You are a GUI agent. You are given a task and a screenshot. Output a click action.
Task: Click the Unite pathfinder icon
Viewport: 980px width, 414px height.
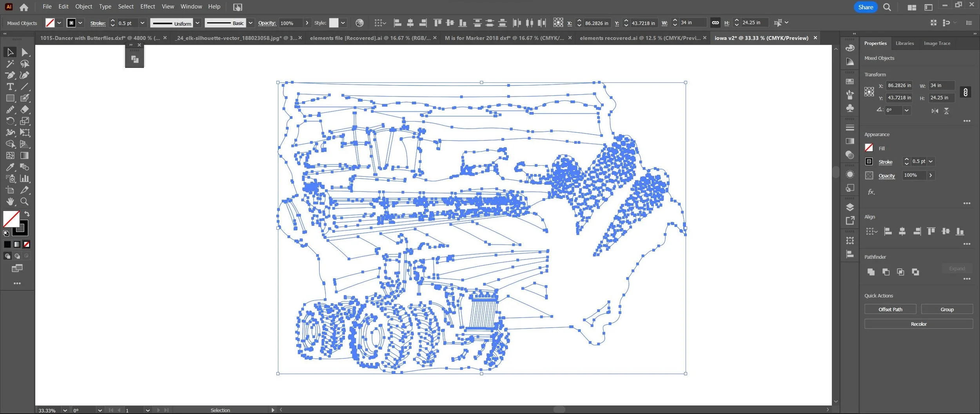(871, 272)
